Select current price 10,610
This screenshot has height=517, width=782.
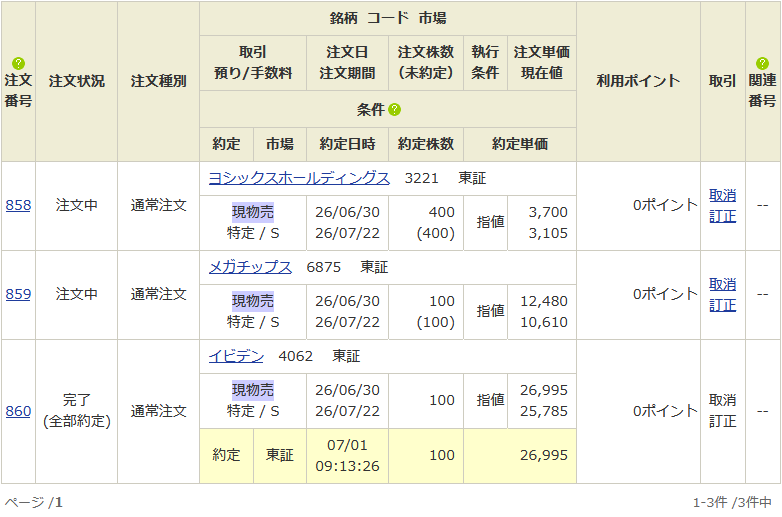[x=544, y=322]
